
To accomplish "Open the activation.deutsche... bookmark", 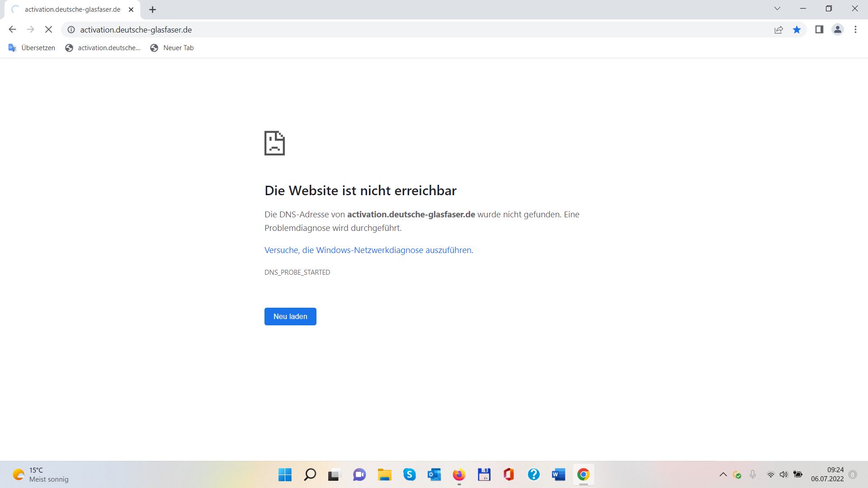I will pos(103,48).
